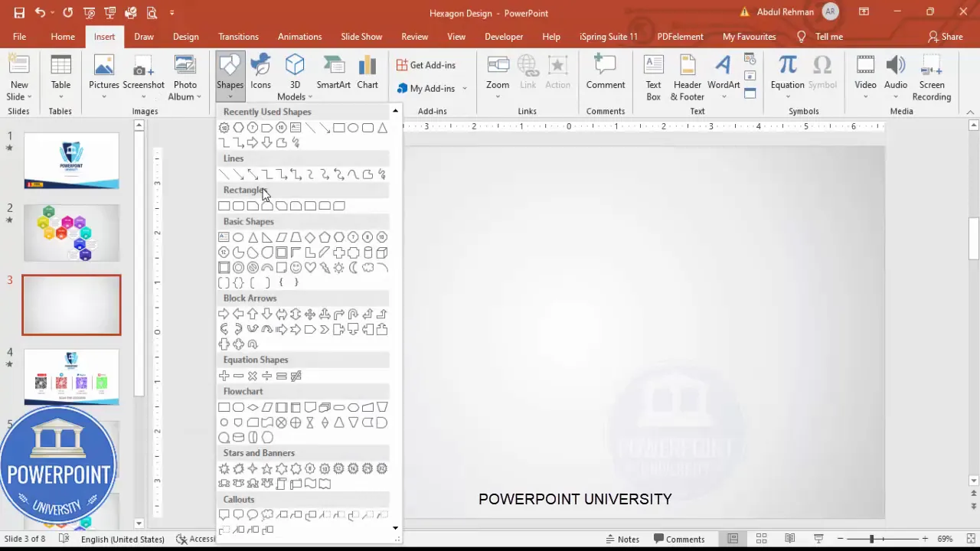Open the Shapes dropdown gallery button
Screen dimensions: 980x551
pyautogui.click(x=230, y=77)
